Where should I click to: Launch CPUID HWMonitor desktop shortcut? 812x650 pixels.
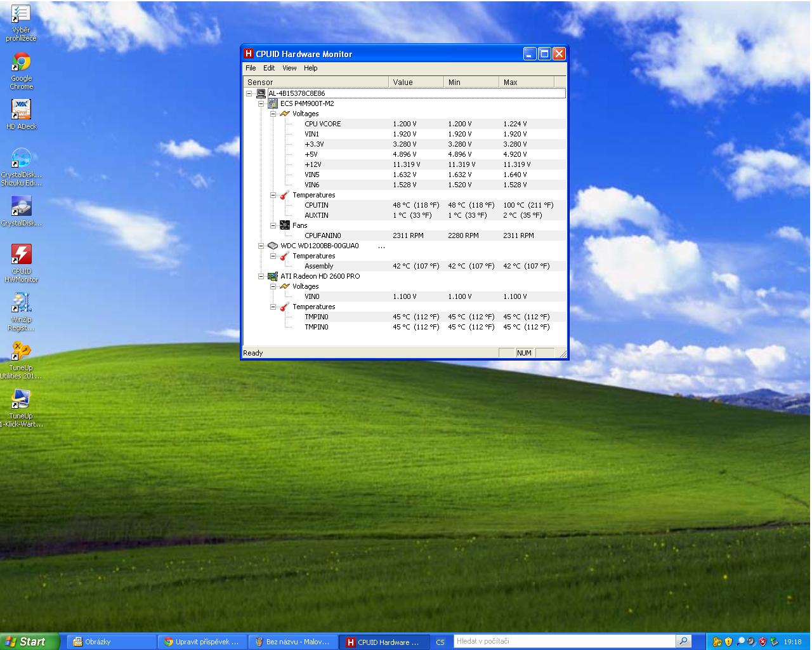tap(21, 255)
